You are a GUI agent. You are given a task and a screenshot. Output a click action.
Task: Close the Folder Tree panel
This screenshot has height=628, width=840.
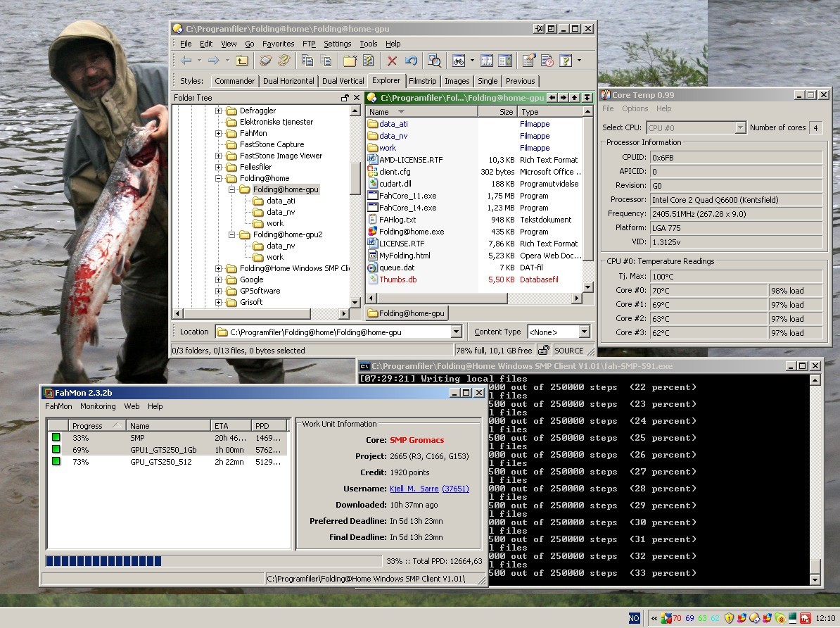point(356,98)
